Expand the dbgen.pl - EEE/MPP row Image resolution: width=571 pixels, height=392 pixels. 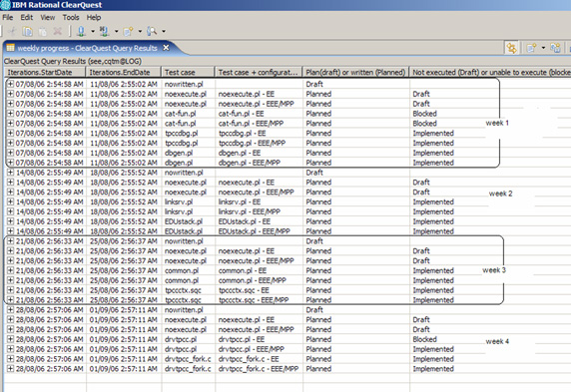(10, 163)
